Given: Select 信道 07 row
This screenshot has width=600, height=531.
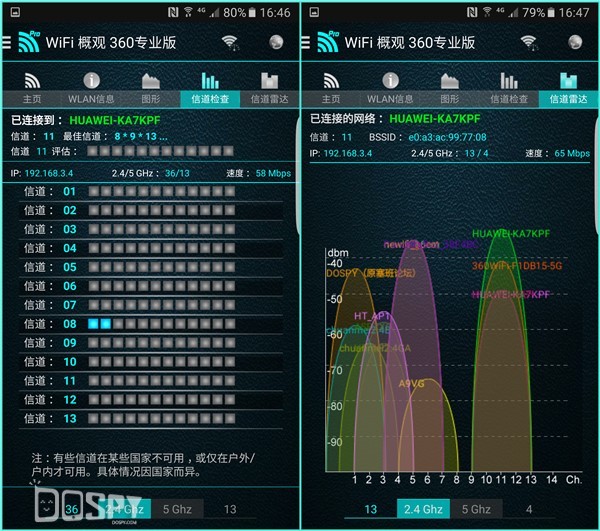Looking at the screenshot, I should [151, 305].
